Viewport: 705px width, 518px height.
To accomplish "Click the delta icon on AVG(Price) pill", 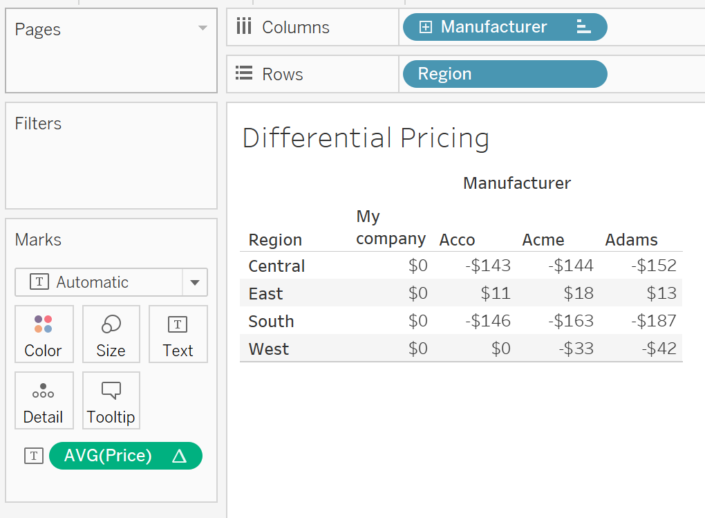I will 179,456.
